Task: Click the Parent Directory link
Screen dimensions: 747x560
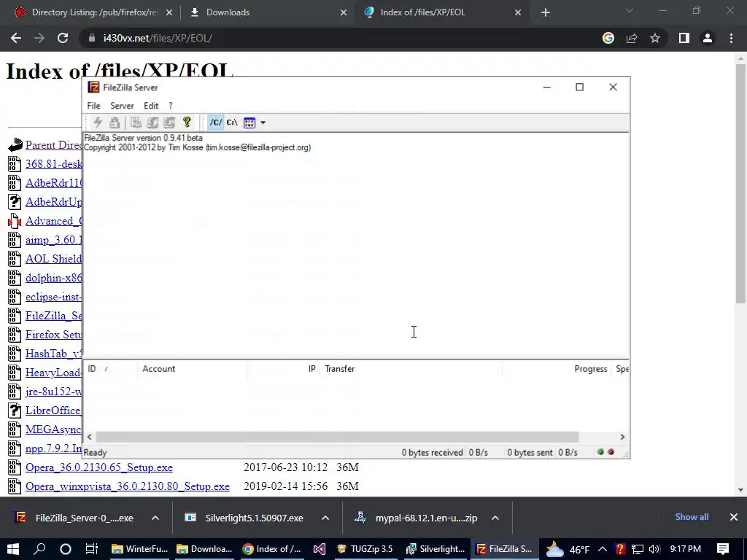Action: coord(54,145)
